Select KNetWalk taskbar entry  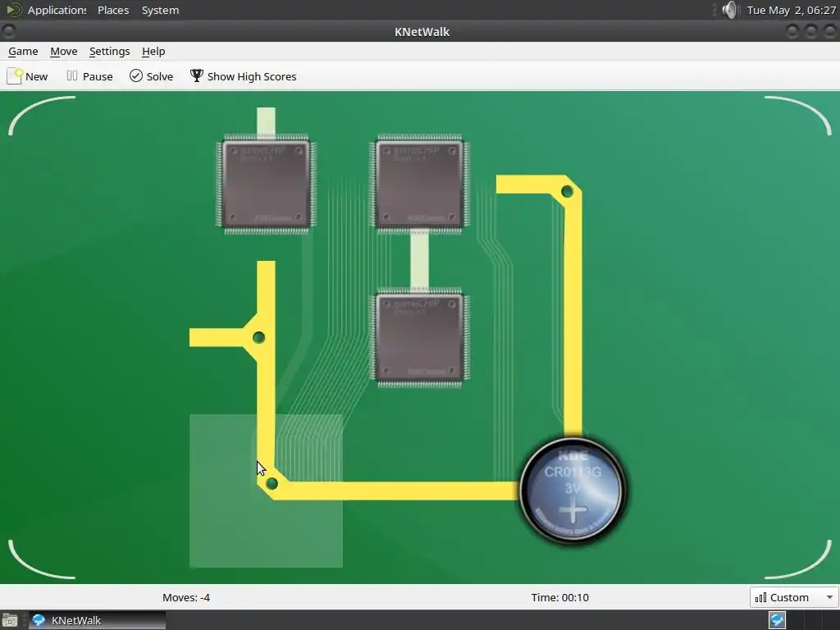(97, 620)
